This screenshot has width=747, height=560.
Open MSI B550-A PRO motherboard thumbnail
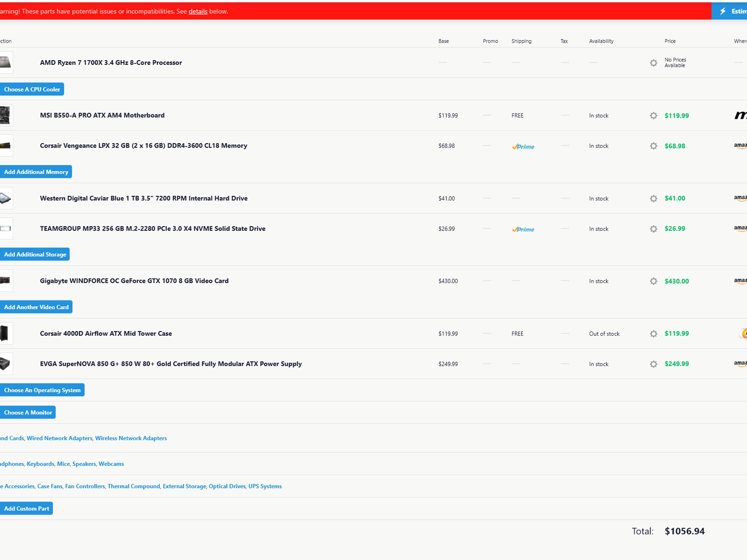tap(6, 115)
